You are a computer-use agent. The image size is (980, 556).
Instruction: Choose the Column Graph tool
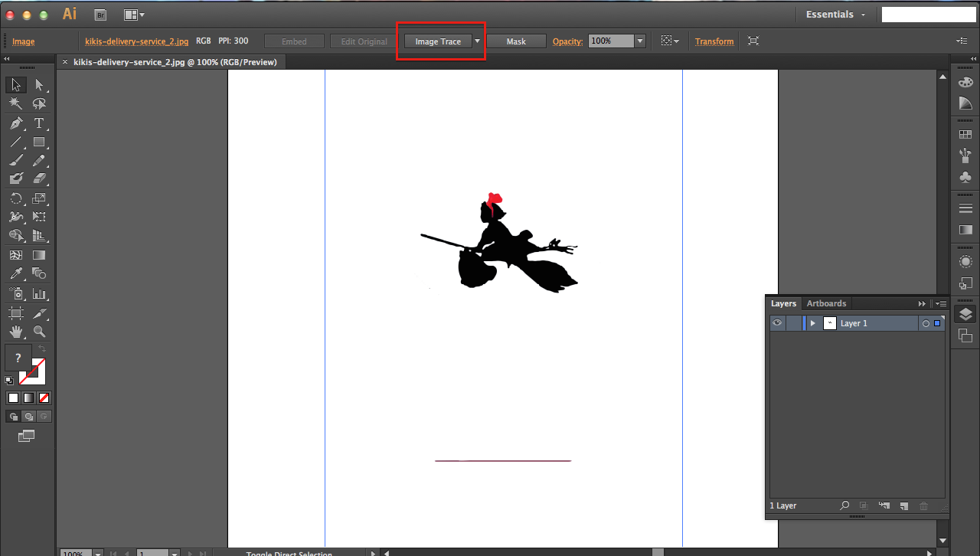click(39, 293)
